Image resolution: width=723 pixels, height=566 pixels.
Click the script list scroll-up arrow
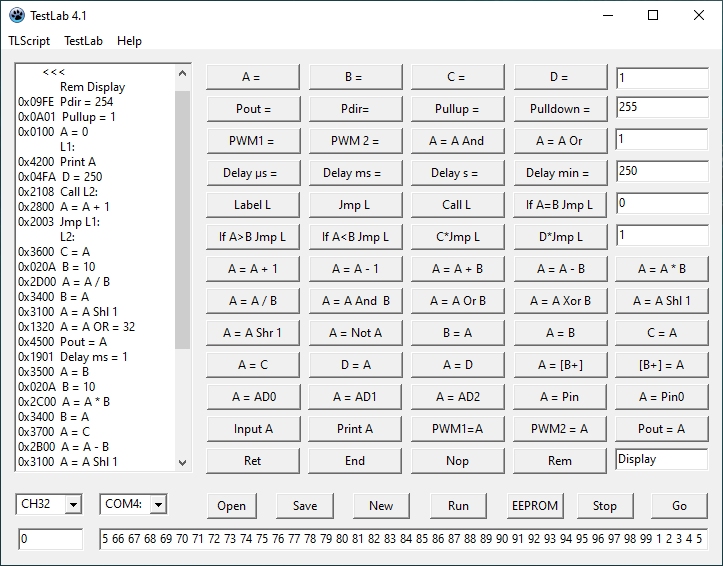tap(183, 73)
